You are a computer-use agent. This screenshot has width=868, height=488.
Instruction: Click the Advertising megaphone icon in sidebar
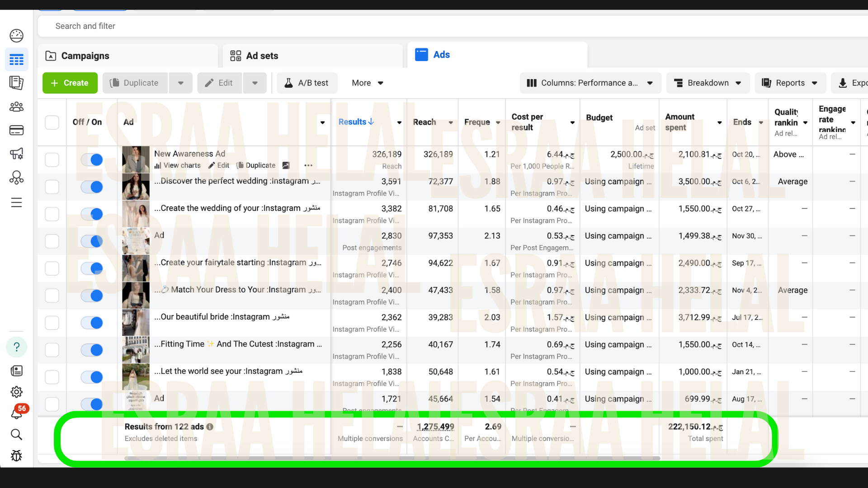tap(17, 154)
